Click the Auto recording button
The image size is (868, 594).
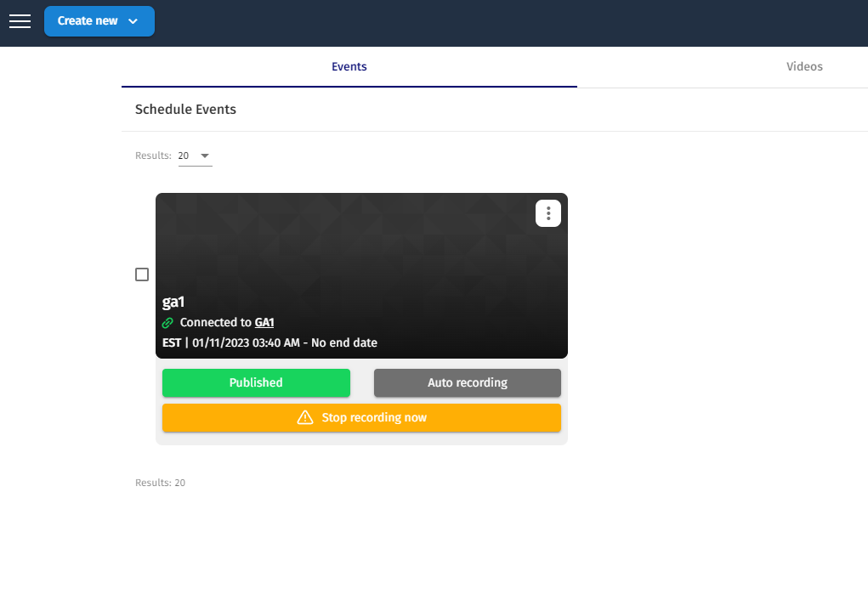[467, 382]
